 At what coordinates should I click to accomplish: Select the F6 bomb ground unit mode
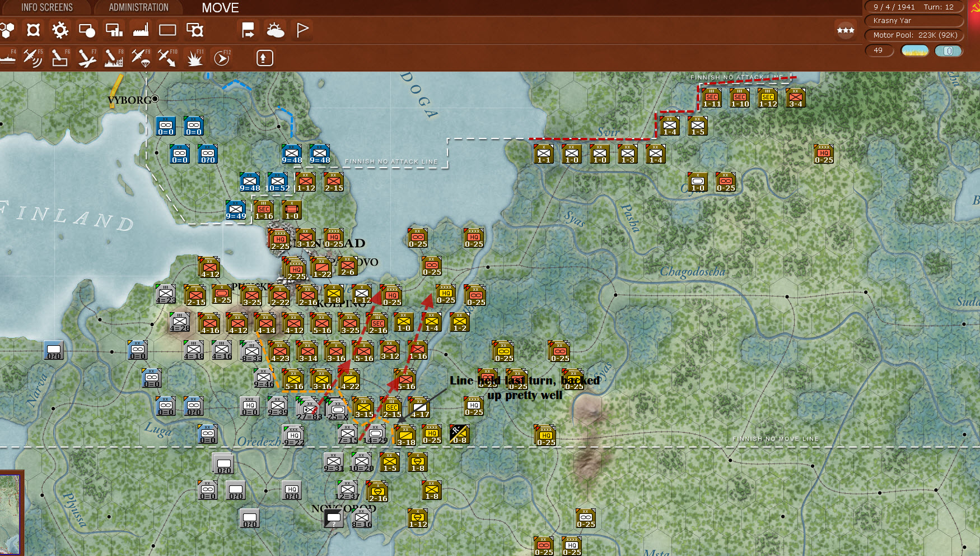pos(60,57)
